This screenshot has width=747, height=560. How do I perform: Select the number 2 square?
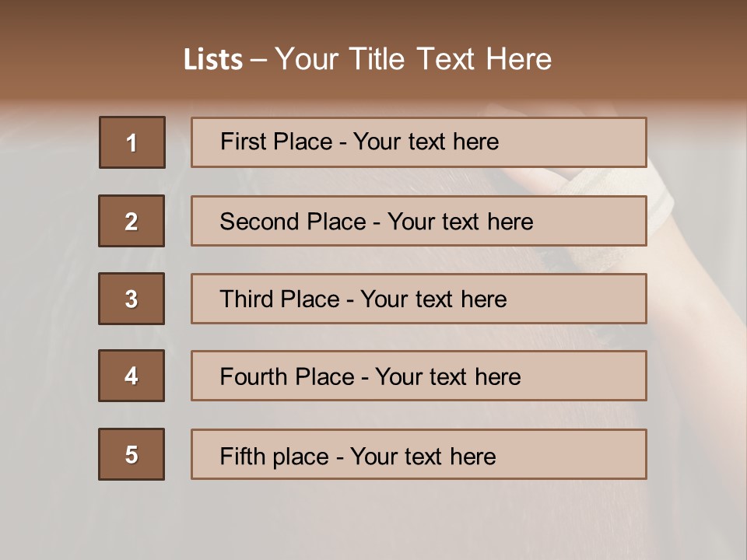[x=132, y=221]
